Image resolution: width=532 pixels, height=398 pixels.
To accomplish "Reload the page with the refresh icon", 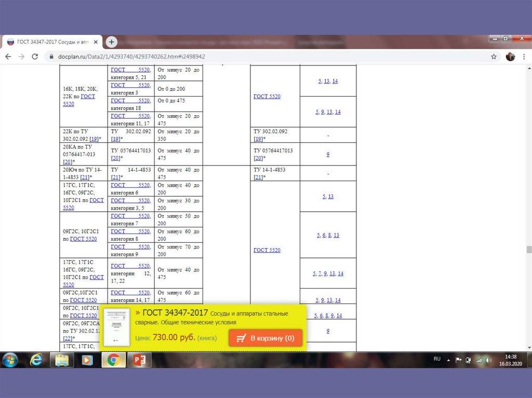I will click(35, 57).
